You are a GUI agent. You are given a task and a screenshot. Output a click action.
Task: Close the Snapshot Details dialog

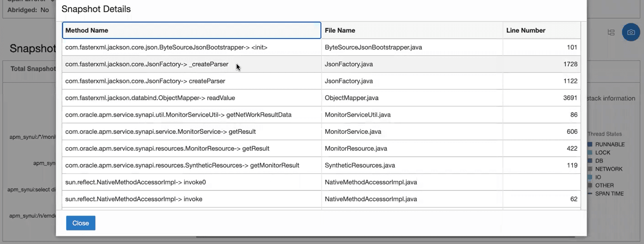(x=81, y=223)
